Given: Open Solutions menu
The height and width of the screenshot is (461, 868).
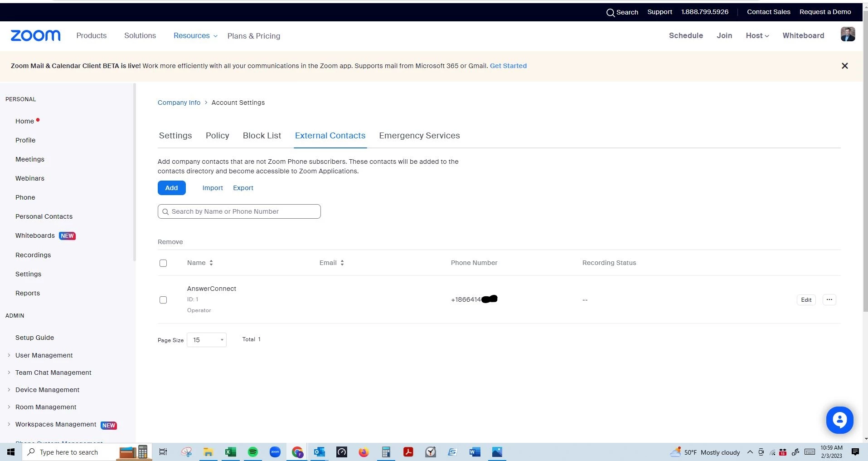Looking at the screenshot, I should (x=140, y=35).
